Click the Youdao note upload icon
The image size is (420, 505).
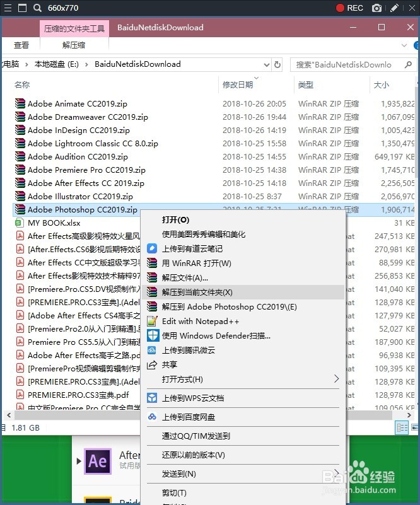tap(152, 248)
